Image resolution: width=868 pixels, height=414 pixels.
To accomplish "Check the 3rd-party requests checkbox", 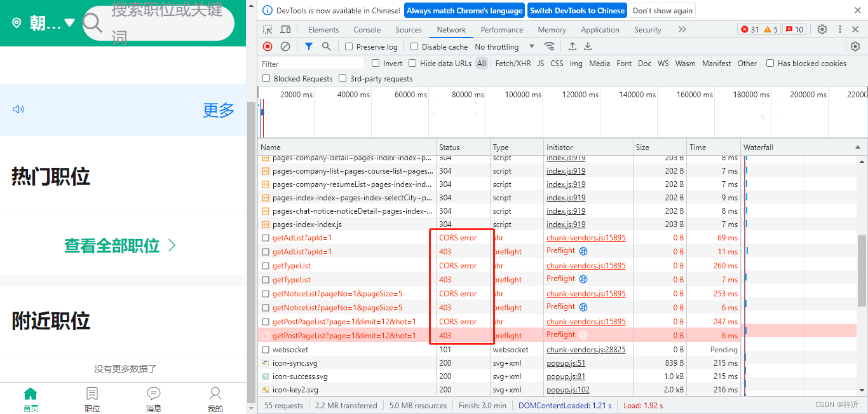I will (x=343, y=78).
